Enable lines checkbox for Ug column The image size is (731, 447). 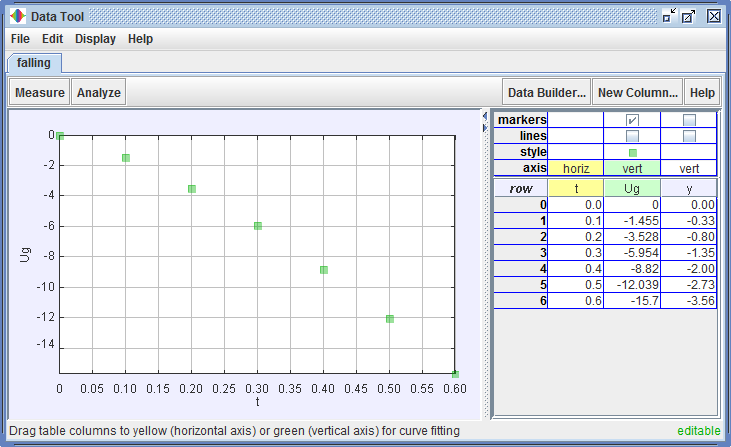tap(632, 136)
